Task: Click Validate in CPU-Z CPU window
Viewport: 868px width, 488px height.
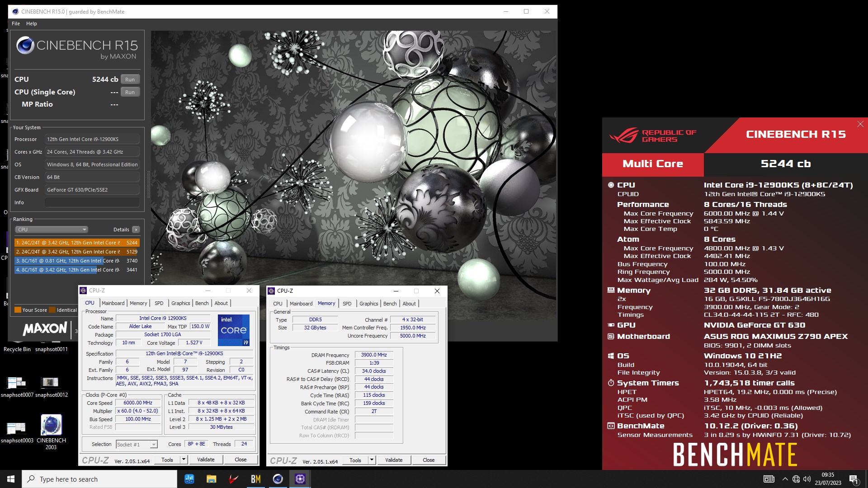Action: coord(206,460)
